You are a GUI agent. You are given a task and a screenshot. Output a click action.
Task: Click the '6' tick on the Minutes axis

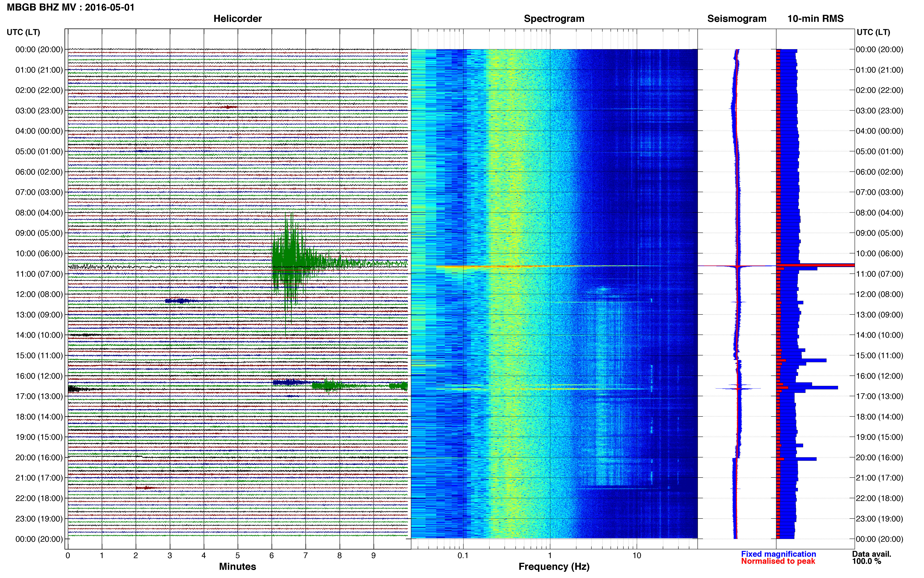click(272, 556)
